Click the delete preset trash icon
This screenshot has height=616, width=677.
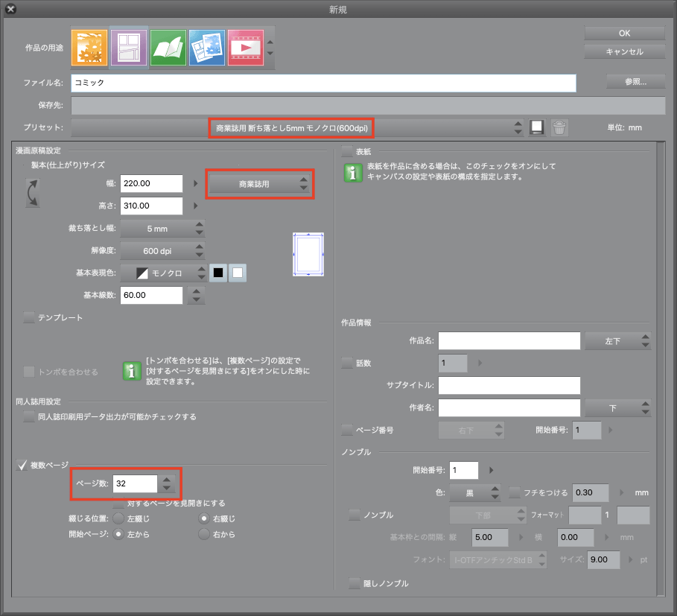[x=559, y=128]
